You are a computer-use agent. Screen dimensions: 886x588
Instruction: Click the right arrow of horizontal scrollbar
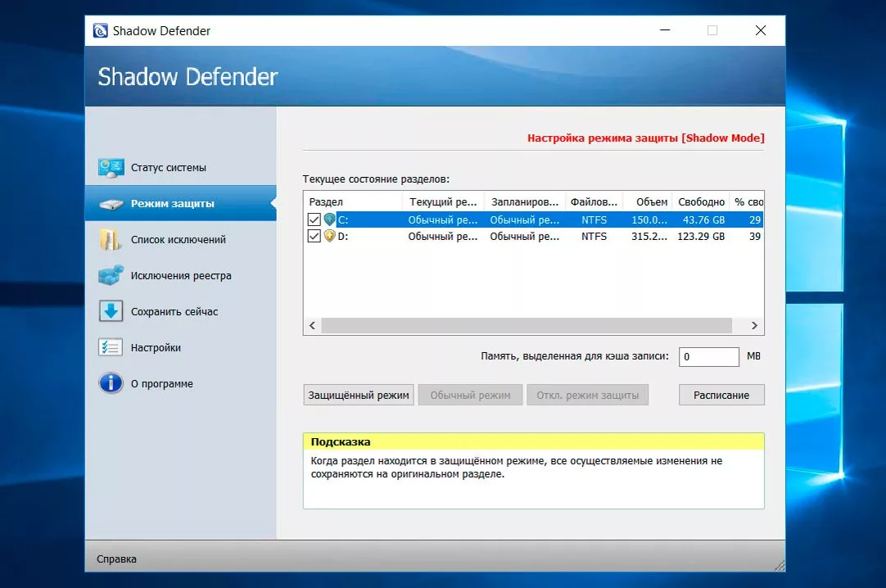(754, 325)
